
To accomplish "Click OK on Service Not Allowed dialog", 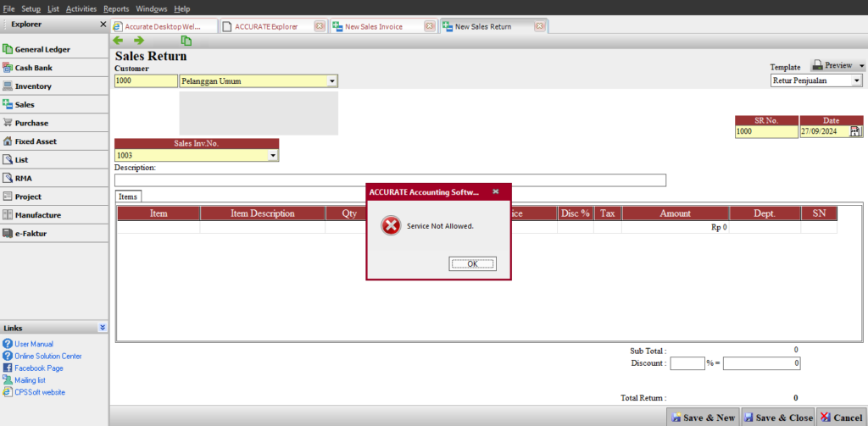I will tap(472, 264).
